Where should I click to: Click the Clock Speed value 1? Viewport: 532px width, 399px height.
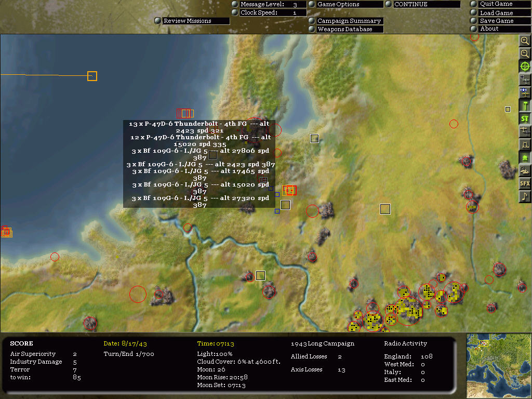coord(295,13)
